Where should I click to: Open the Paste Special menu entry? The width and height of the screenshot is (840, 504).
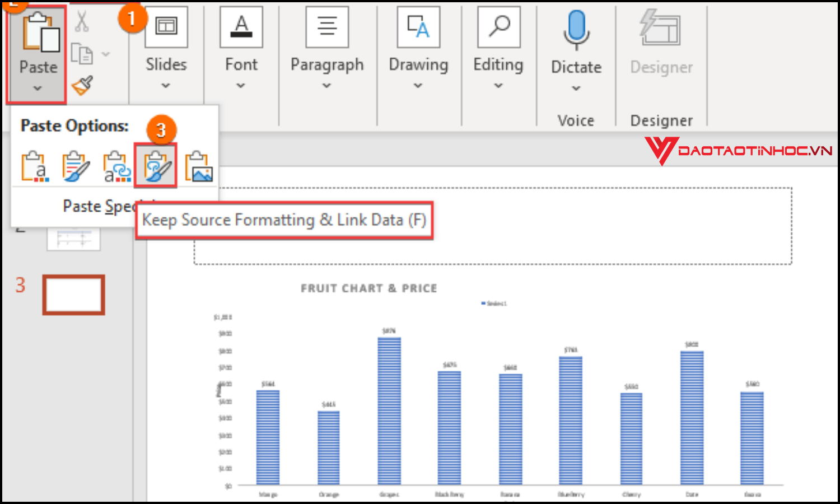(x=101, y=206)
